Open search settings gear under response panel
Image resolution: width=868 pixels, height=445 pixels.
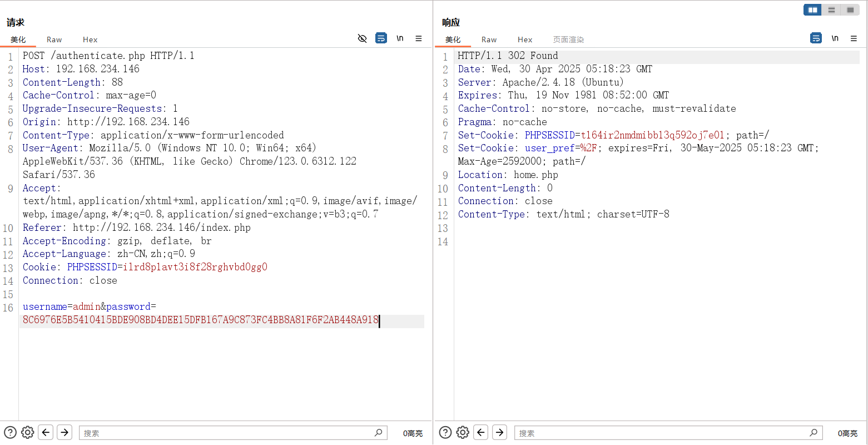[463, 432]
